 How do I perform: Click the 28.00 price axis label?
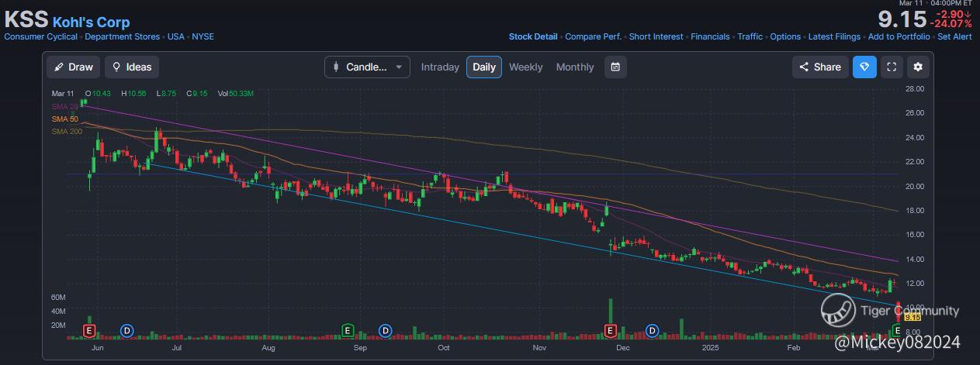point(914,89)
